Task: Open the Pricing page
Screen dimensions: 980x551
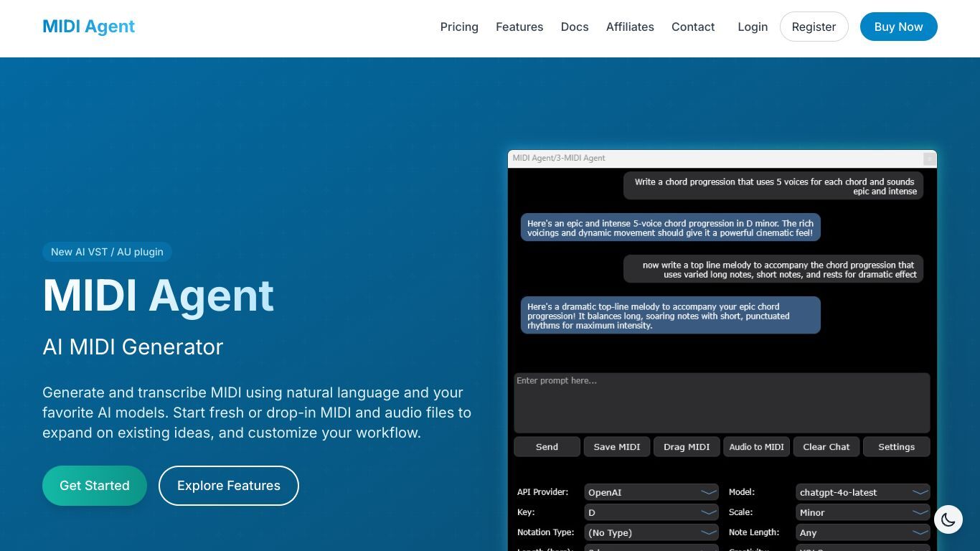Action: 459,27
